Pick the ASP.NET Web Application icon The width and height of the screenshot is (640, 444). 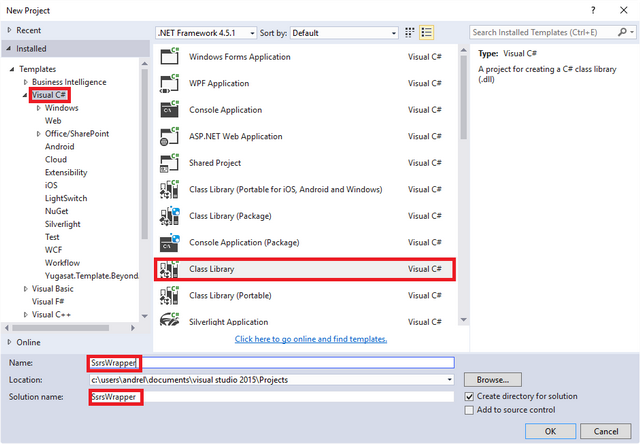169,136
